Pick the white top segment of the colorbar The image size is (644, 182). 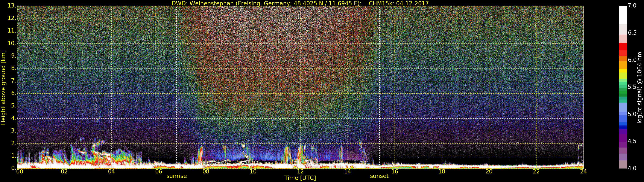(x=623, y=15)
